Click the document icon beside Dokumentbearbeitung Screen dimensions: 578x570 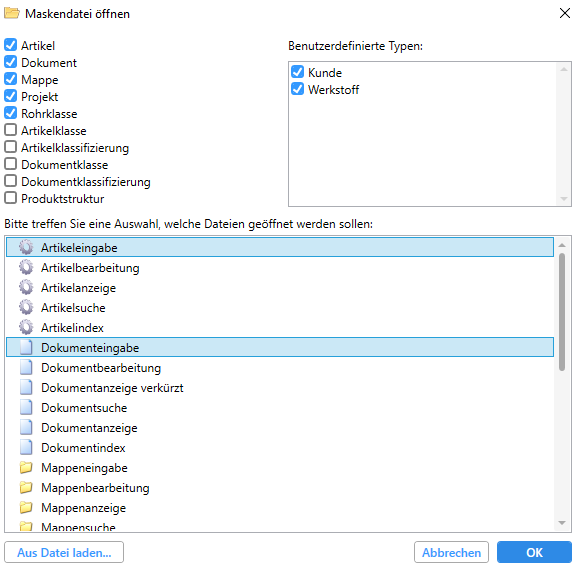(x=26, y=367)
